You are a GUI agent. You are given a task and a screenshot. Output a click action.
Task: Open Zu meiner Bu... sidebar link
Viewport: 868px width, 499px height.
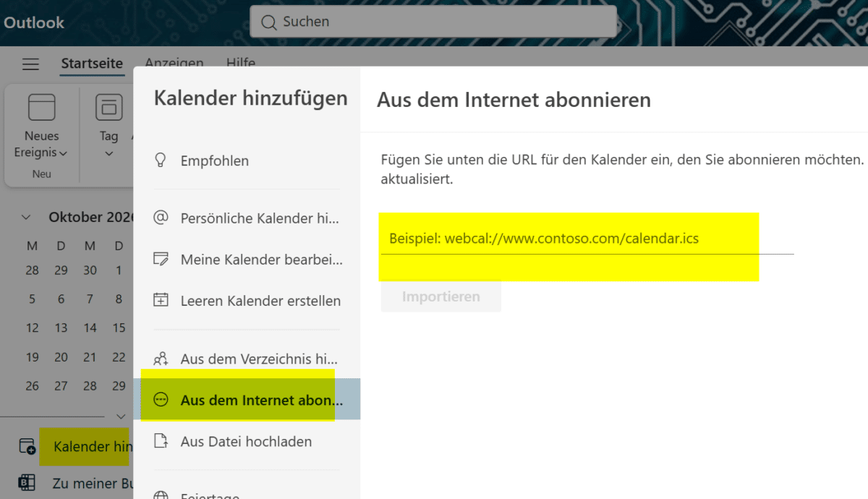pos(93,482)
